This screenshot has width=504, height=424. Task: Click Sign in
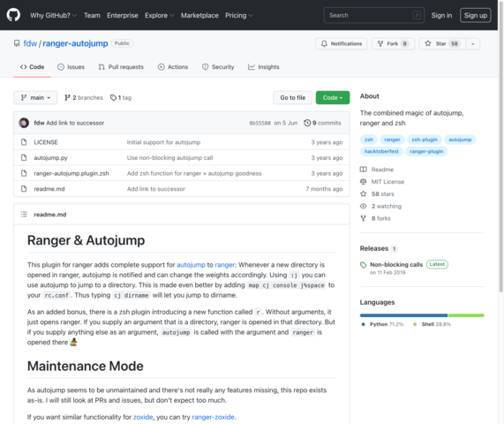441,15
